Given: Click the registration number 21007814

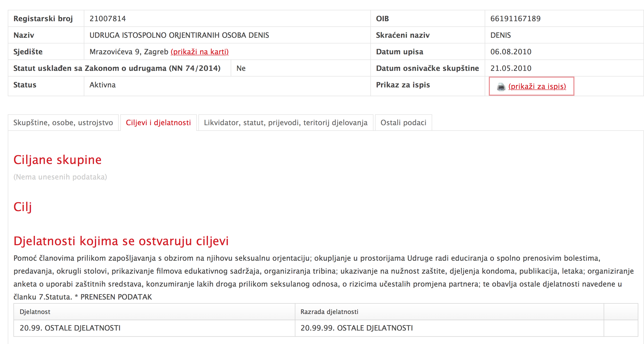Looking at the screenshot, I should 108,19.
